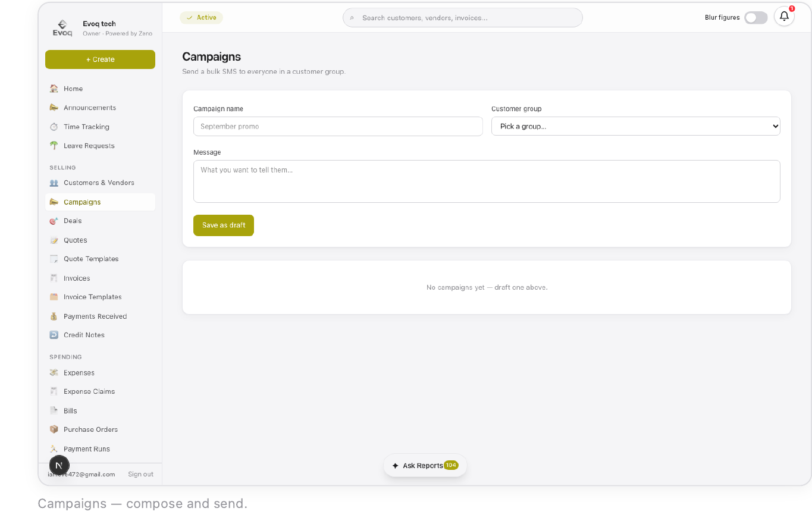Click the Expenses flying money icon
Screen dimensions: 812x524
pyautogui.click(x=54, y=373)
